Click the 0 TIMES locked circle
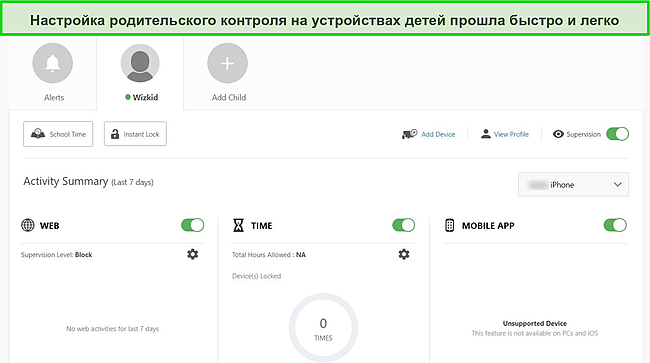This screenshot has height=363, width=650. [323, 328]
